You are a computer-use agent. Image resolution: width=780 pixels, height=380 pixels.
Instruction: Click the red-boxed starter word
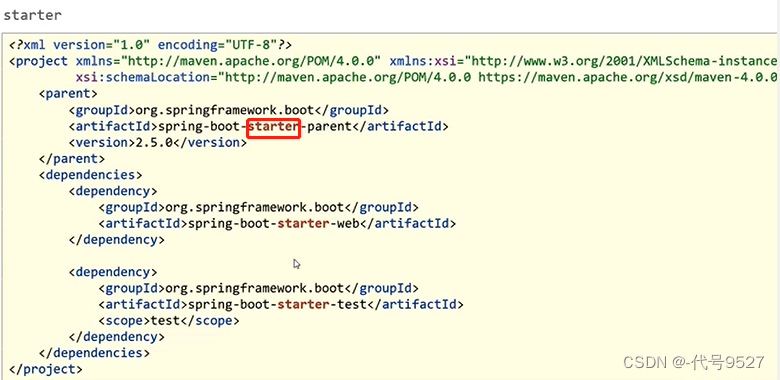point(273,126)
